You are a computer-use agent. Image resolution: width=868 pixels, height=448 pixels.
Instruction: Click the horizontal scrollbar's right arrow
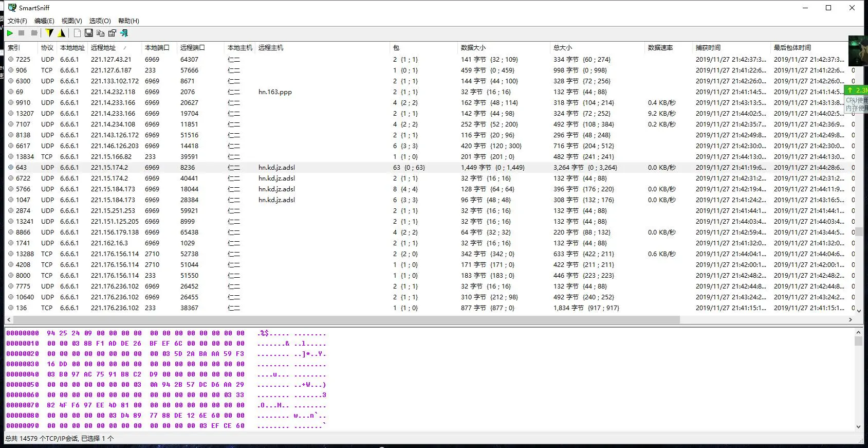(x=850, y=319)
